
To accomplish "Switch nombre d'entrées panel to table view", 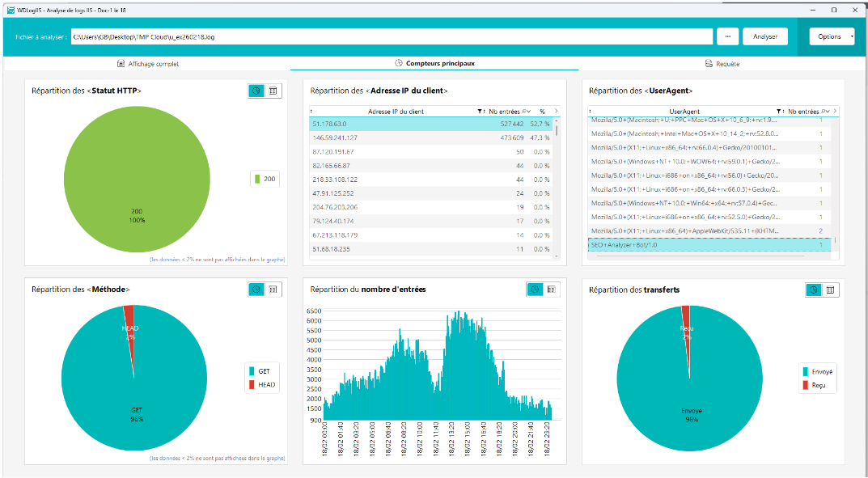I will click(552, 290).
